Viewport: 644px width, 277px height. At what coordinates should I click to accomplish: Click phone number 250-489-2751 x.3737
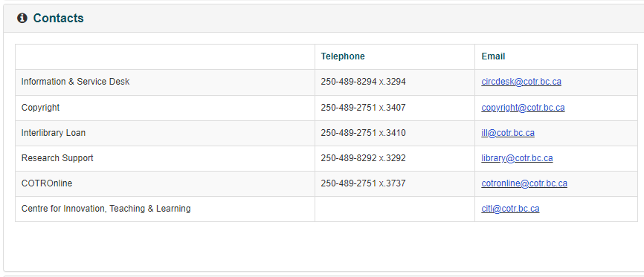363,183
